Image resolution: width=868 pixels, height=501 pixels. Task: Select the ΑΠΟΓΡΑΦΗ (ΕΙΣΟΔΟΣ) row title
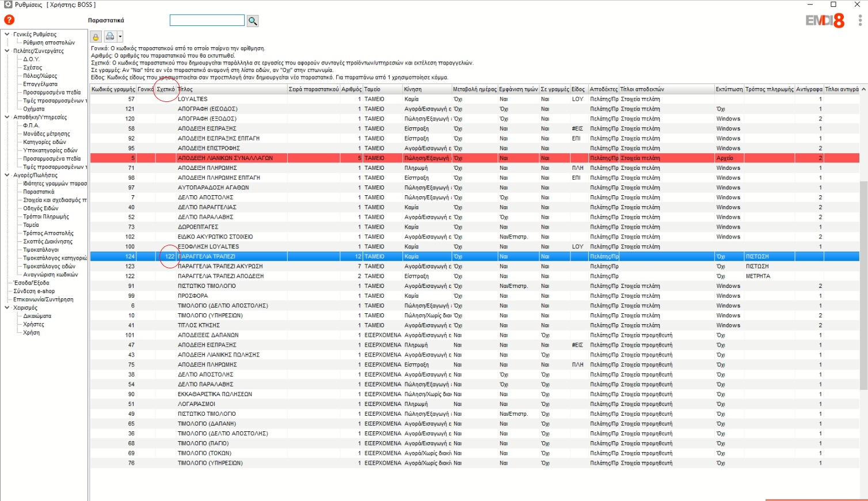[x=207, y=109]
